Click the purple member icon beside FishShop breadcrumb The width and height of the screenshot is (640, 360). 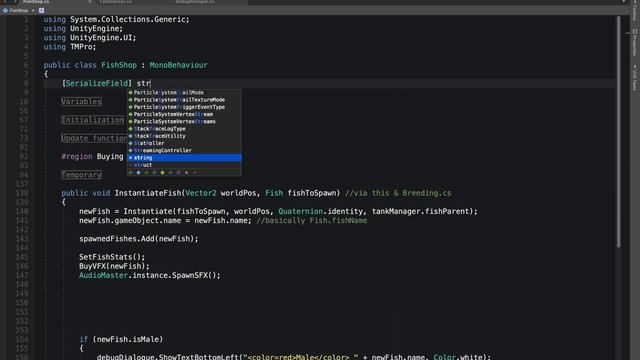coord(42,11)
